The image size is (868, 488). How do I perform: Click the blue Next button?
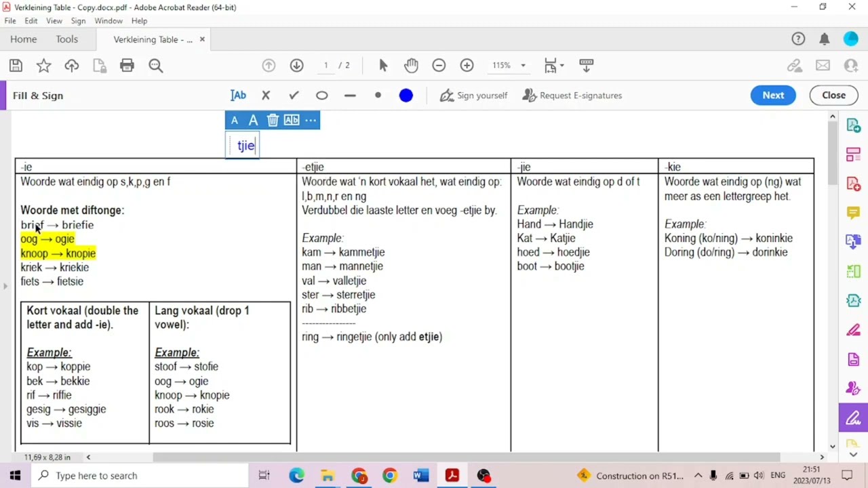pyautogui.click(x=773, y=96)
